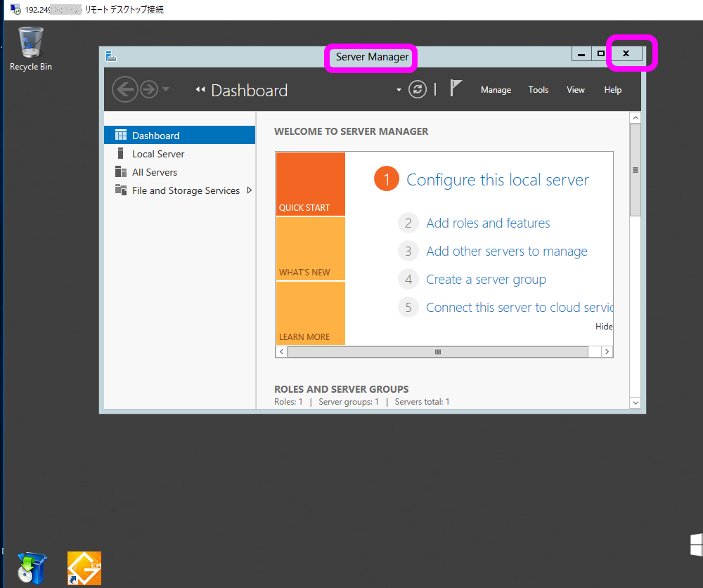Viewport: 703px width, 588px height.
Task: Close the Server Manager window
Action: pyautogui.click(x=626, y=54)
